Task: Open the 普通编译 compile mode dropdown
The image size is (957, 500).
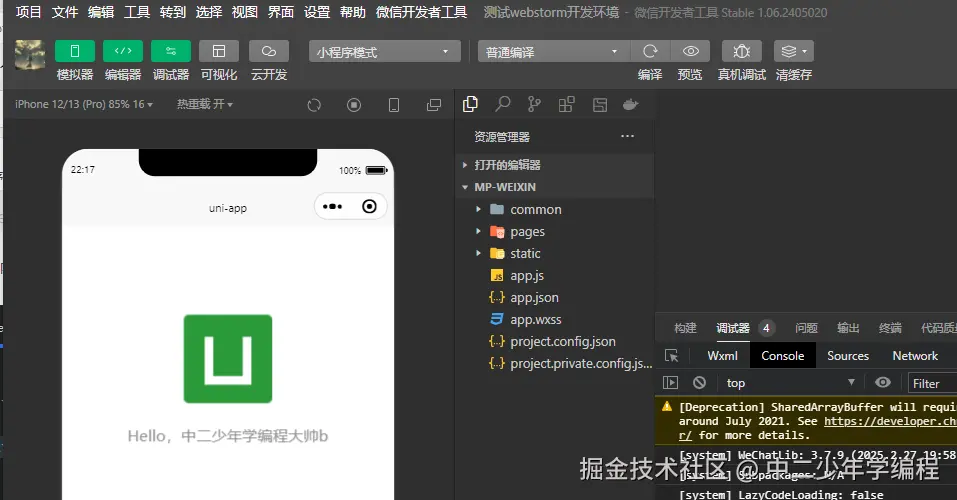Action: (x=554, y=52)
